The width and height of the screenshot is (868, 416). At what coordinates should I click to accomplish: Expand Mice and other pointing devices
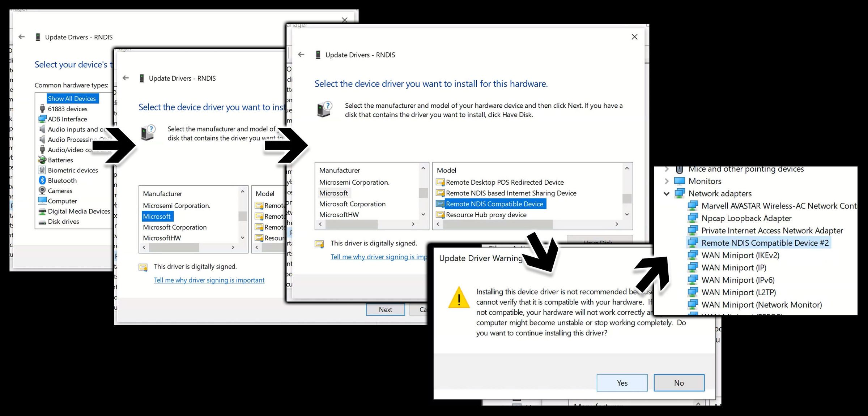pos(667,169)
